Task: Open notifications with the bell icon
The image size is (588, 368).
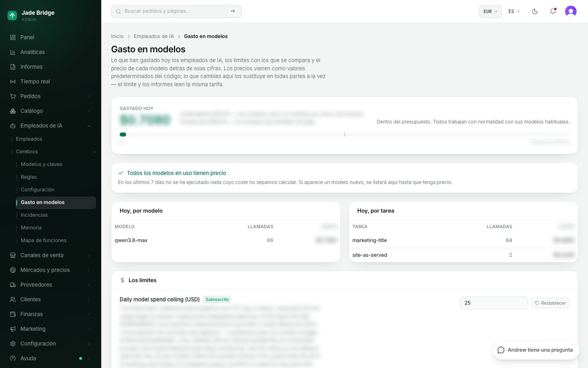Action: click(553, 11)
